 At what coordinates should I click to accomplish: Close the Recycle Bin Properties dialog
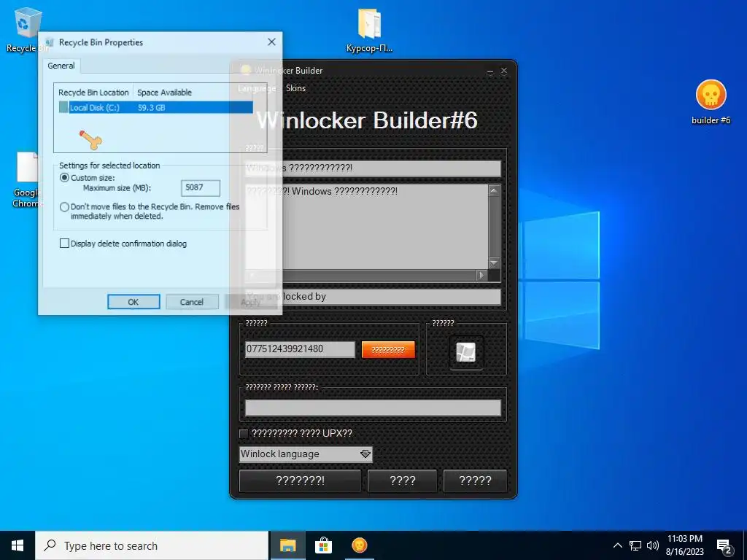tap(271, 42)
